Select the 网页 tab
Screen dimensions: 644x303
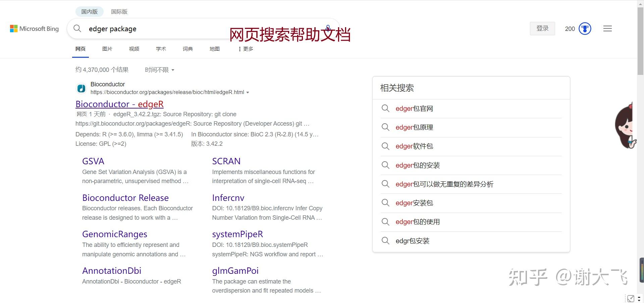tap(80, 49)
